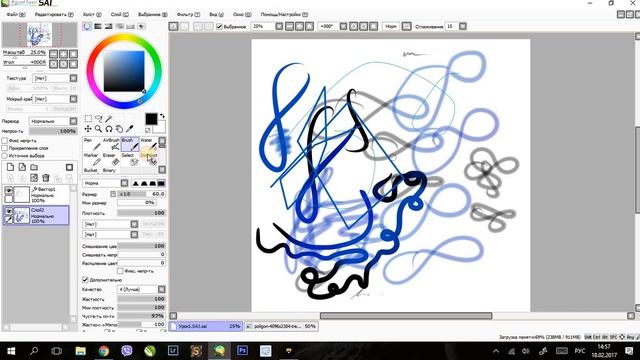The width and height of the screenshot is (640, 360).
Task: Select the flattest brush edge shape
Action: click(x=161, y=183)
